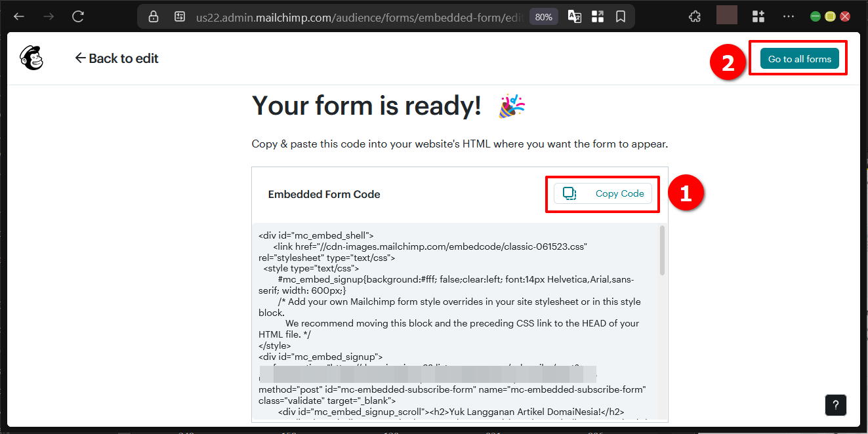Open the browser profile avatar
The width and height of the screenshot is (868, 434).
click(x=727, y=16)
